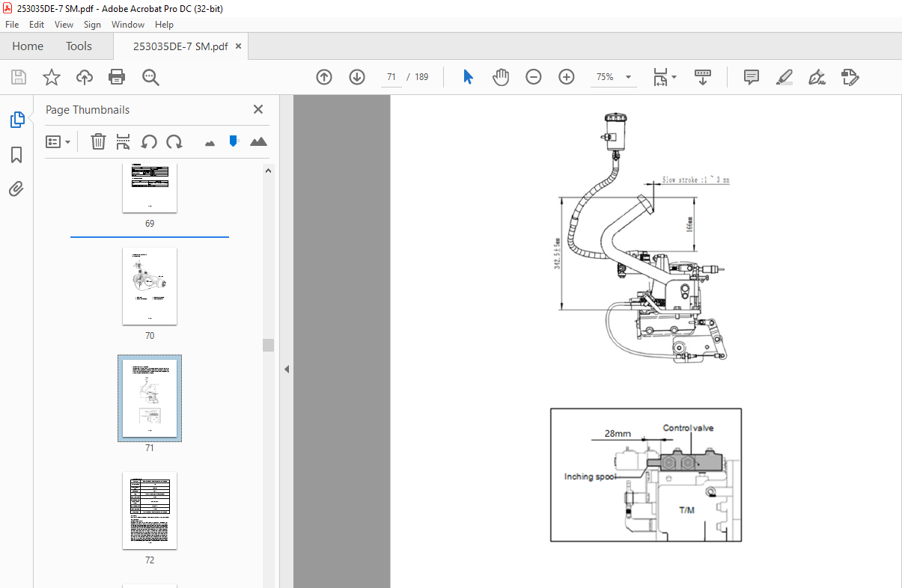Open the fit page options dropdown arrow
This screenshot has width=902, height=588.
674,77
